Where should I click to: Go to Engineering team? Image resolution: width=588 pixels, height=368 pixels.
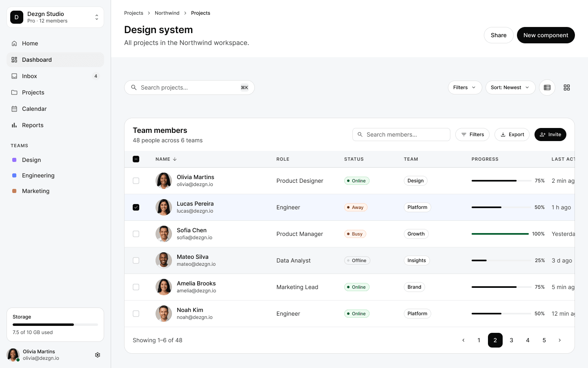[56, 175]
